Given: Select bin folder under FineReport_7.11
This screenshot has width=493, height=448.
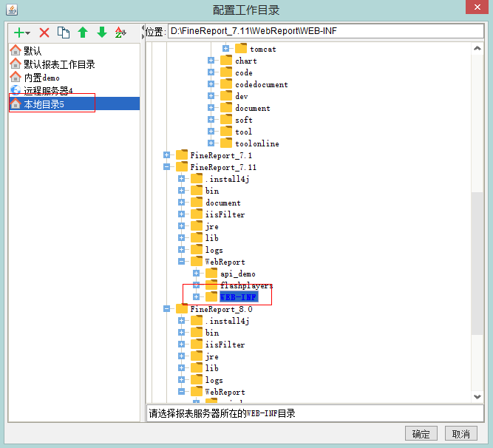Looking at the screenshot, I should pos(212,191).
